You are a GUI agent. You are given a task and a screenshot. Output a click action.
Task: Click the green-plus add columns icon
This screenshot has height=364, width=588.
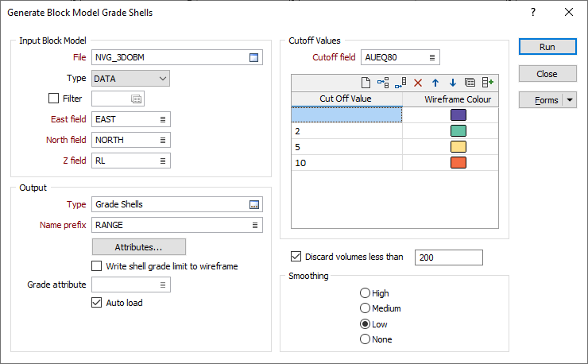coord(488,83)
